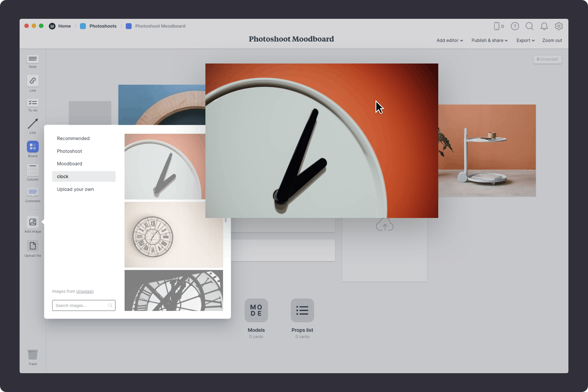
Task: Open settings gear icon
Action: [559, 26]
